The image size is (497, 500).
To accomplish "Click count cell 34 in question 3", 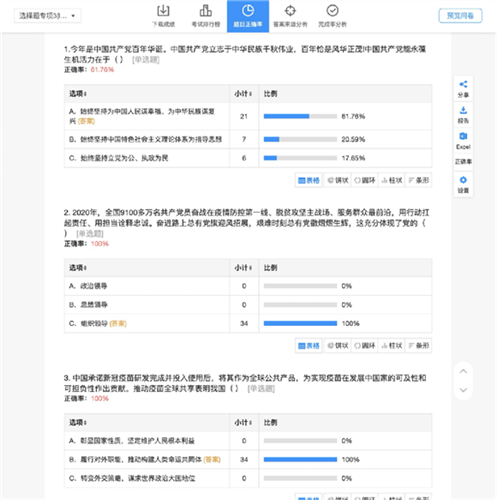I will (244, 459).
